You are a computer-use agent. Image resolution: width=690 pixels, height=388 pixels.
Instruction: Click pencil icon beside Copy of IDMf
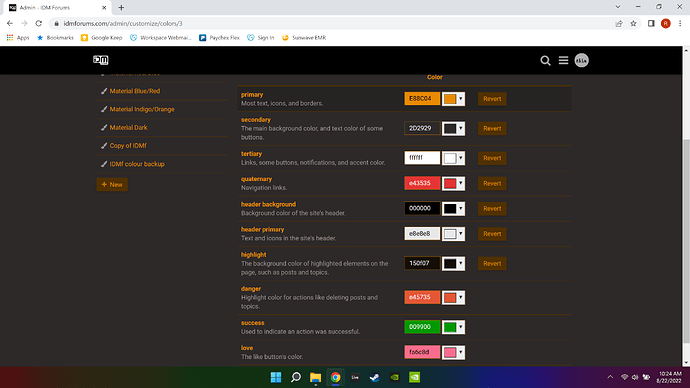[x=104, y=146]
